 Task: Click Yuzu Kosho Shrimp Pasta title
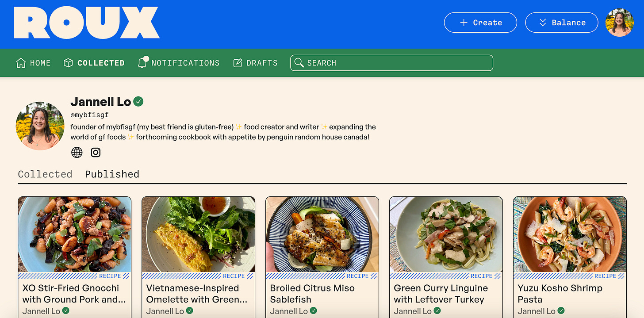coord(560,294)
